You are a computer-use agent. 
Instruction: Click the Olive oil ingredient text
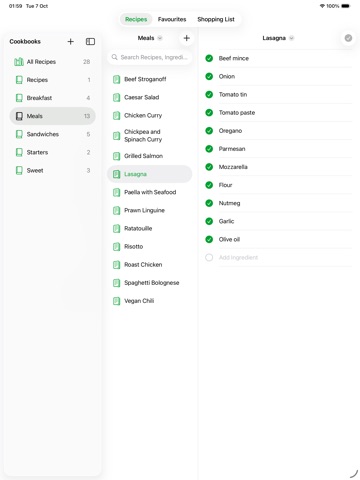229,239
